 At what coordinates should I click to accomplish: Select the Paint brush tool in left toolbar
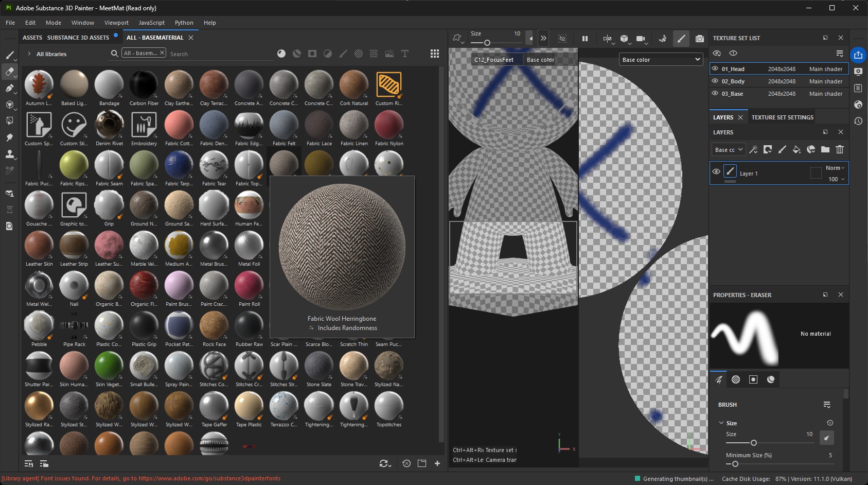click(x=9, y=55)
